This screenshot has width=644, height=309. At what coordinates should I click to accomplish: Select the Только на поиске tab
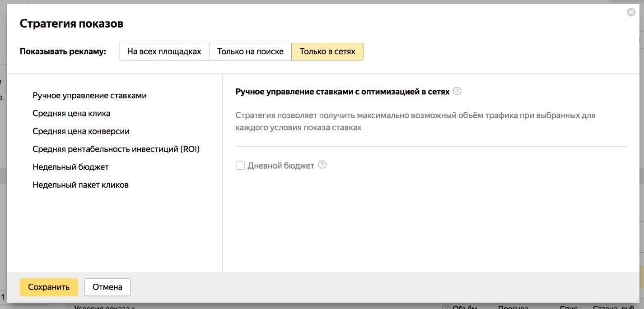pyautogui.click(x=250, y=51)
